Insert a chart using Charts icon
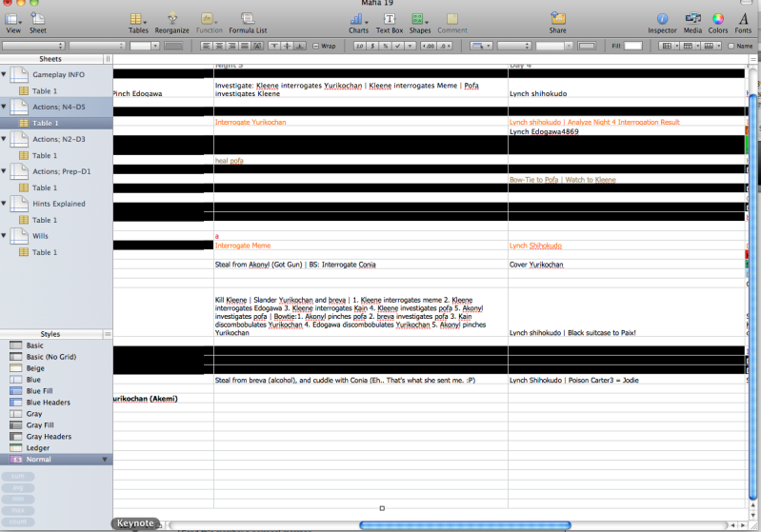This screenshot has height=532, width=761. [358, 19]
